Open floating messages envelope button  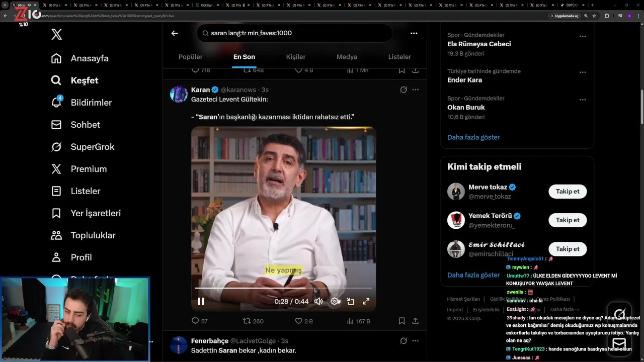(x=619, y=343)
